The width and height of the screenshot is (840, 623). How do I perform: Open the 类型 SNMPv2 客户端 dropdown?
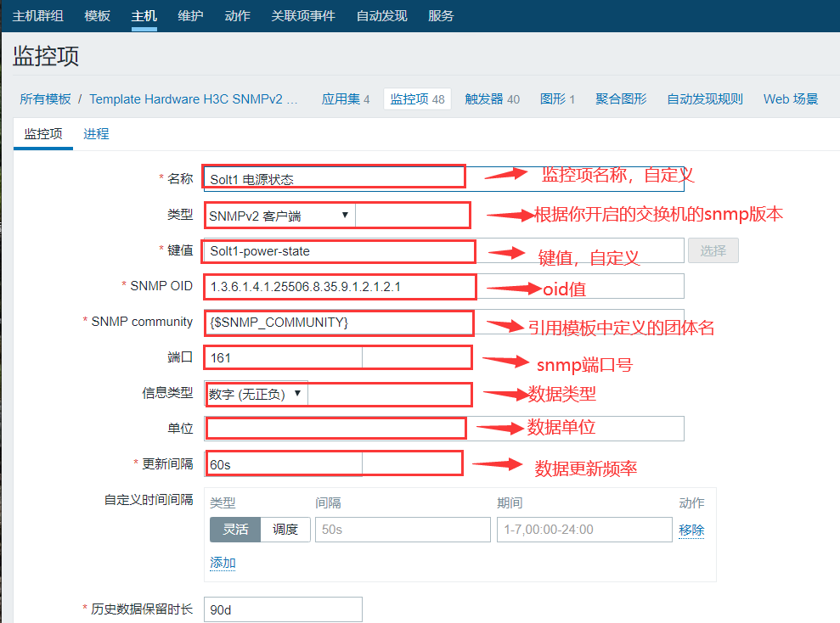[x=279, y=215]
